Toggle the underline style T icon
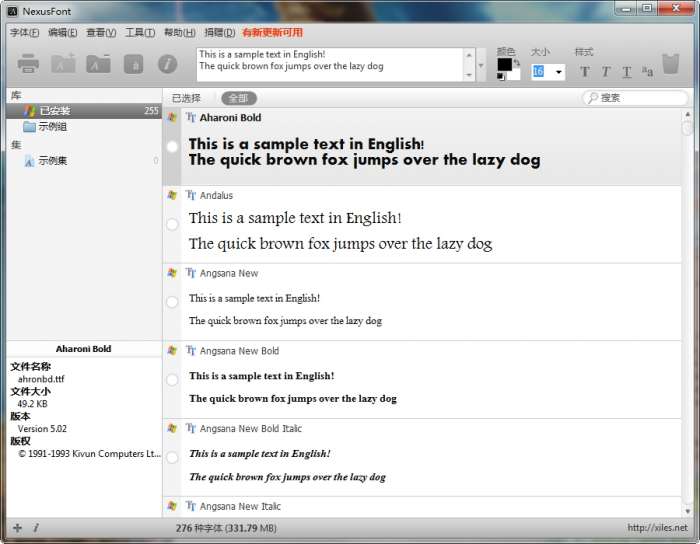The image size is (700, 544). (627, 71)
